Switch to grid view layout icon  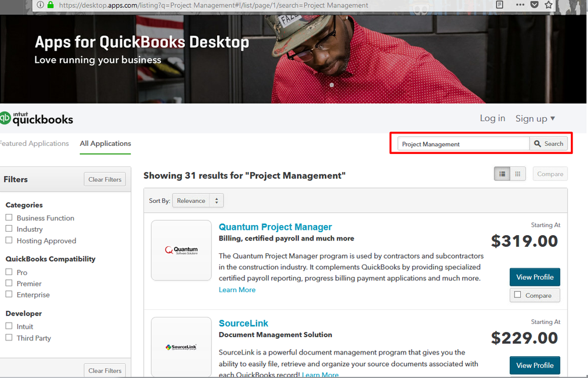518,174
